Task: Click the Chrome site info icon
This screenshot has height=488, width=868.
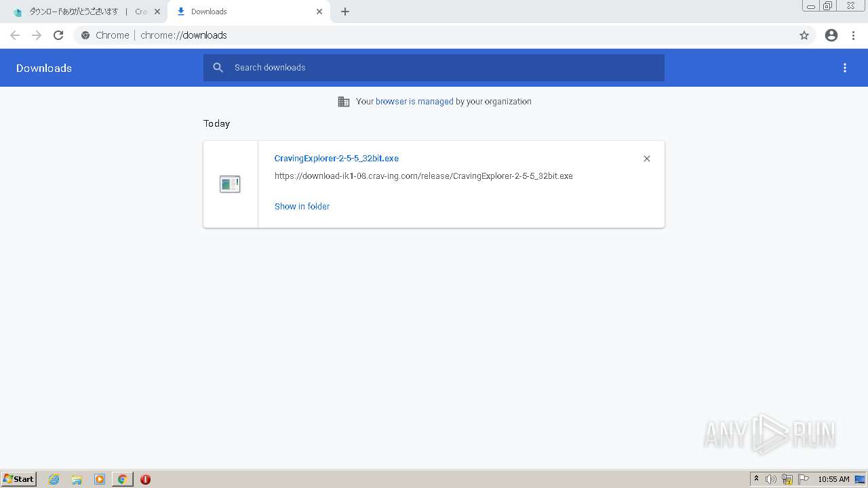Action: click(x=85, y=35)
